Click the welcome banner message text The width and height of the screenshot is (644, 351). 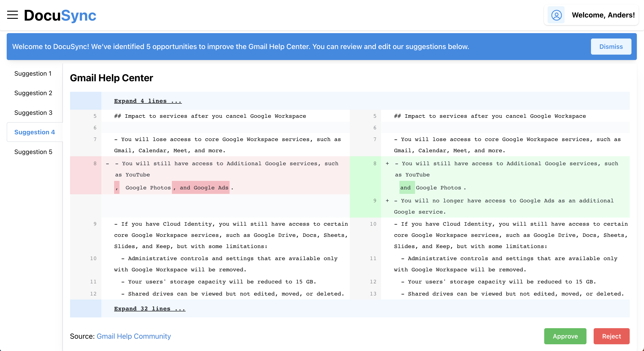pos(241,47)
